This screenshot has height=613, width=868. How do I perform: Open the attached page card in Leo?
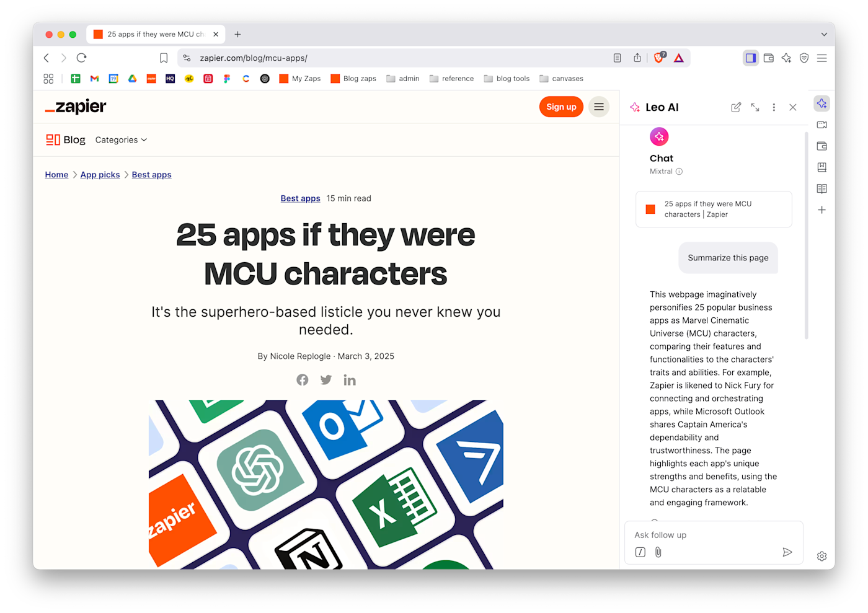pos(714,209)
